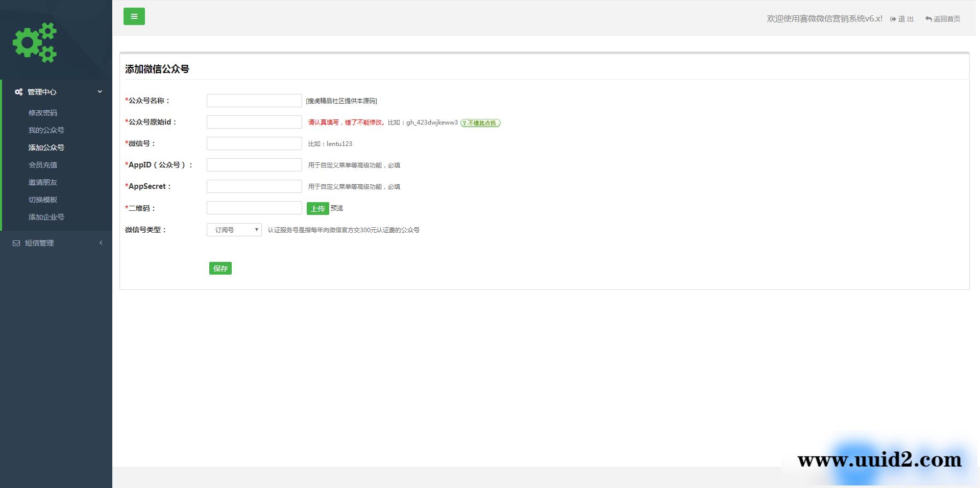Open 添加企业号 menu item
This screenshot has width=980, height=488.
click(46, 217)
